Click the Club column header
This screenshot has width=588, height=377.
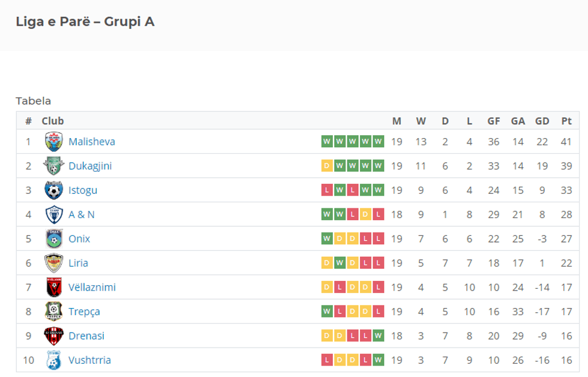click(x=53, y=121)
